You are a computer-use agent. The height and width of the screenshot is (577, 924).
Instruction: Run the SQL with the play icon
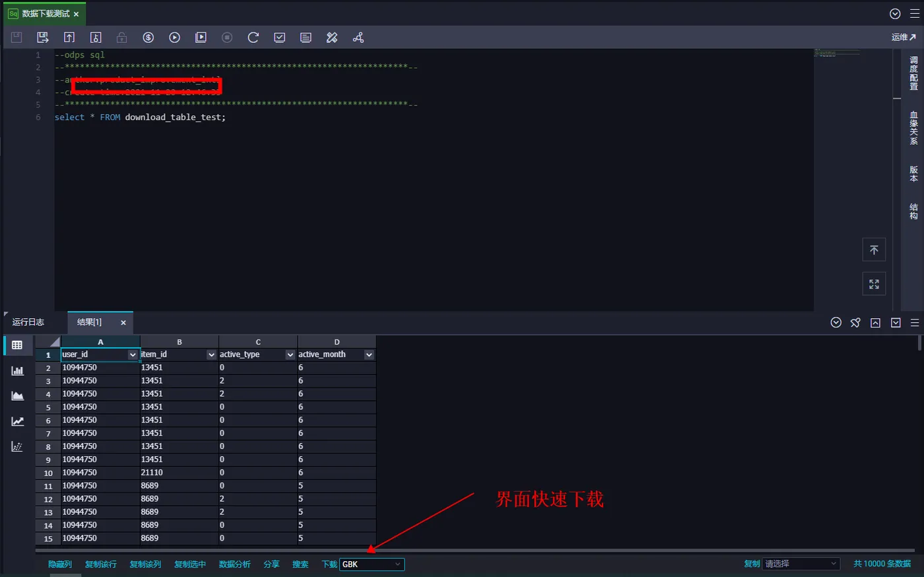click(174, 38)
